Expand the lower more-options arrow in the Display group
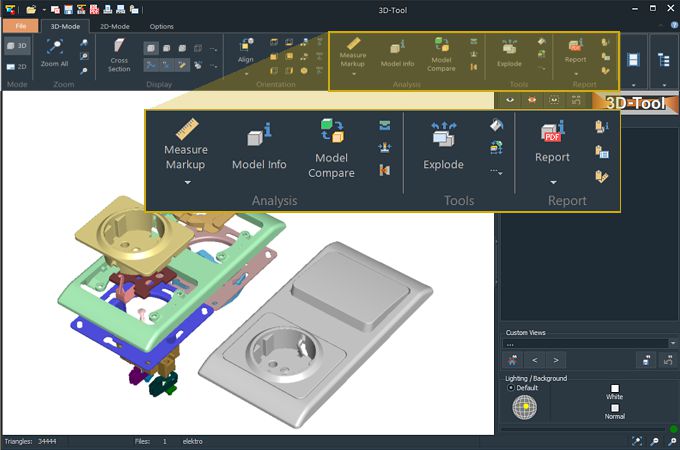 (x=213, y=66)
